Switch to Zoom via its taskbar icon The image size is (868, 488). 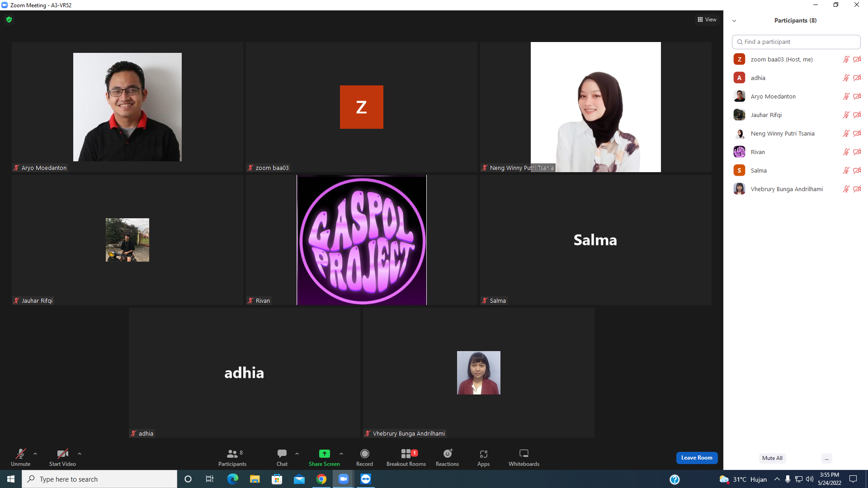344,479
